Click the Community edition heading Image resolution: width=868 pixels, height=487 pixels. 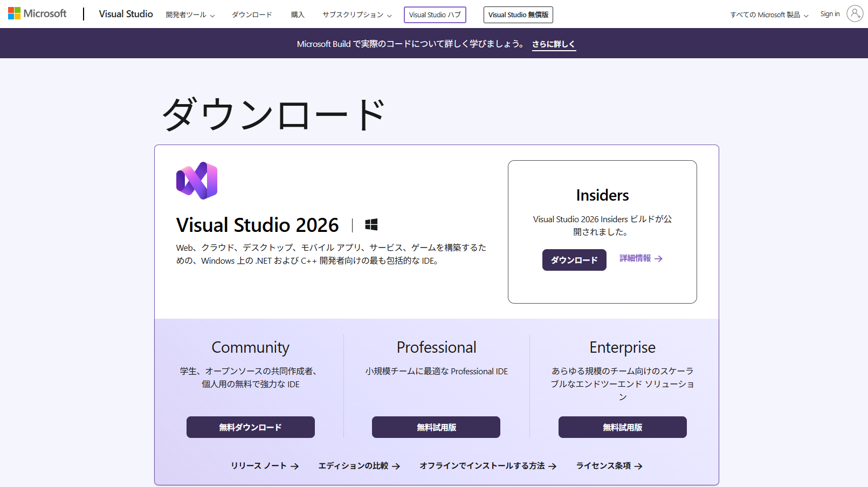251,347
